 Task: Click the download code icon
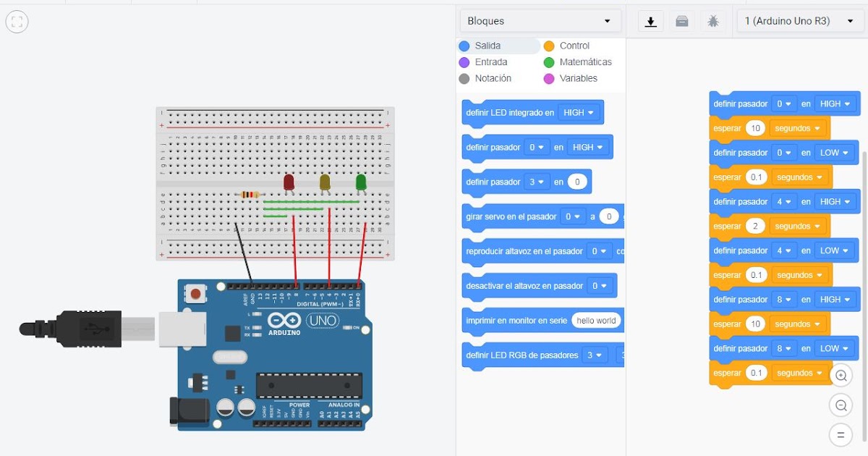pos(650,20)
